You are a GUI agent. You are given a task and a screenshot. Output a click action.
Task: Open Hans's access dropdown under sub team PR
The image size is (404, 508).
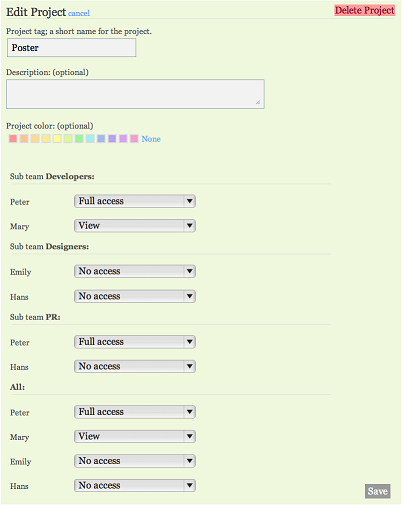pos(135,366)
